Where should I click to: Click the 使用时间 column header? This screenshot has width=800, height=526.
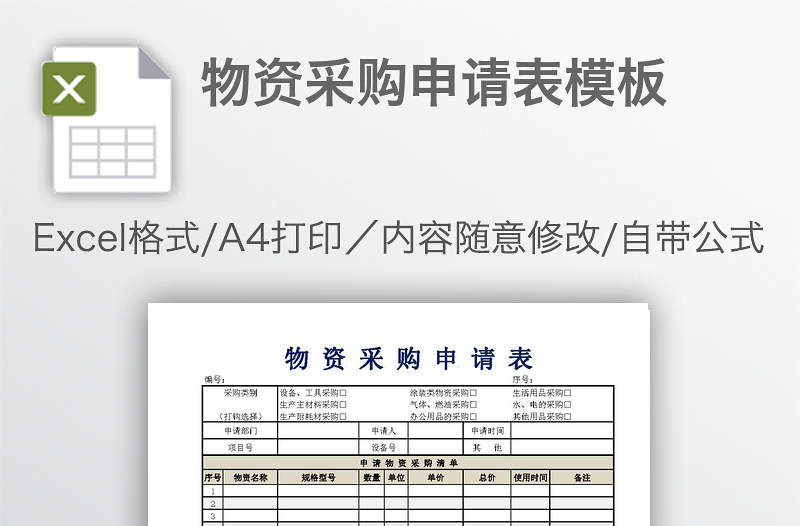(x=531, y=478)
